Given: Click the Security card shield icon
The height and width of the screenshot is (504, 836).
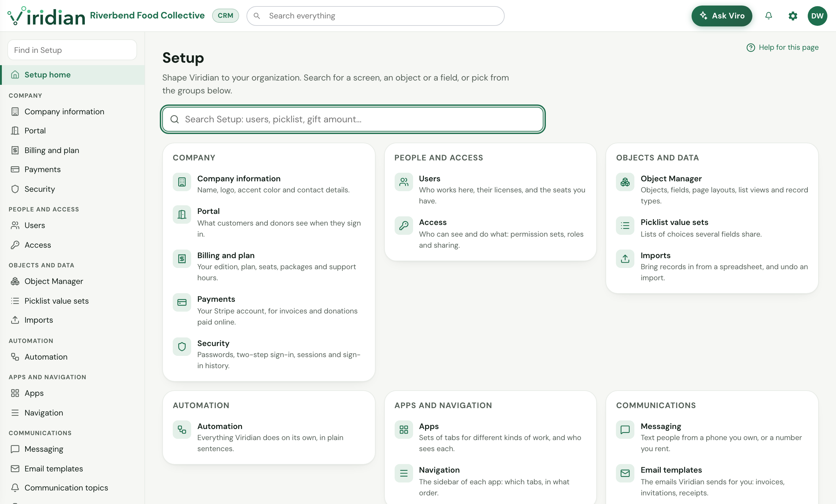Looking at the screenshot, I should click(182, 347).
